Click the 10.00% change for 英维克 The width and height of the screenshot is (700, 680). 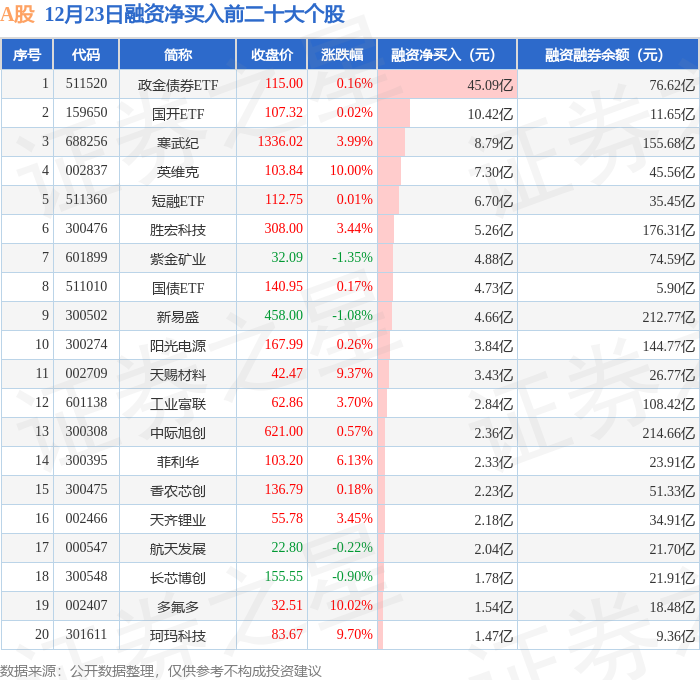click(351, 171)
